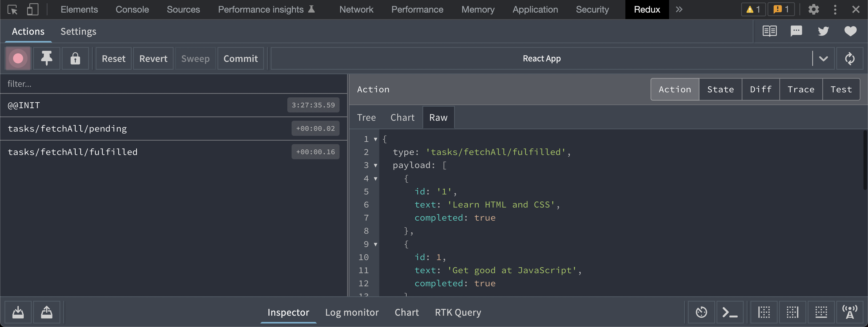This screenshot has width=868, height=327.
Task: Collapse the object starting on line 9
Action: [375, 244]
